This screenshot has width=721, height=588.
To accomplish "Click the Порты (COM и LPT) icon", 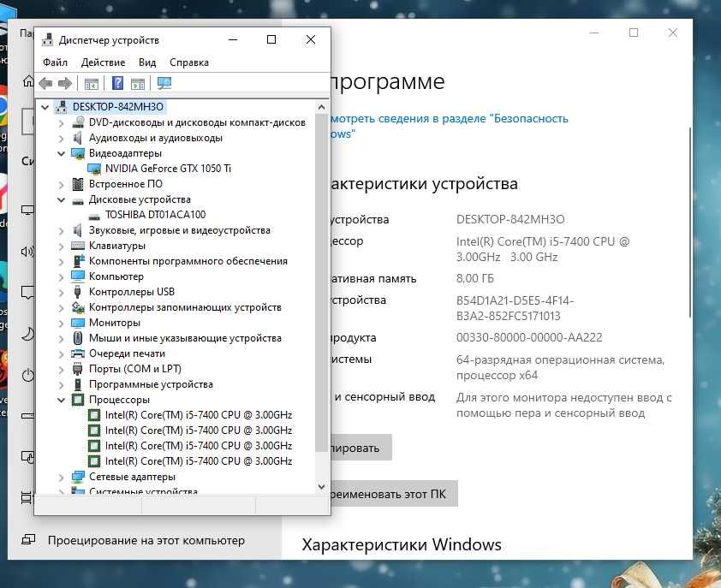I will [77, 369].
